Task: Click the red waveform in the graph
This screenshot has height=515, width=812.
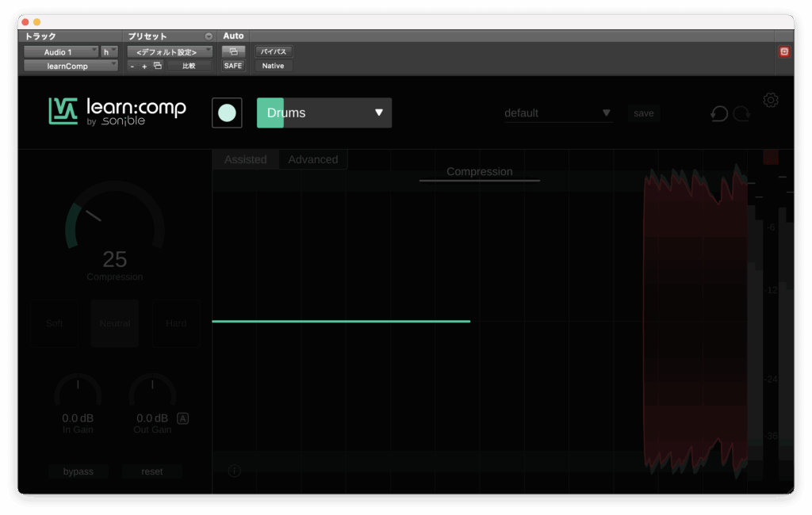Action: tap(695, 321)
